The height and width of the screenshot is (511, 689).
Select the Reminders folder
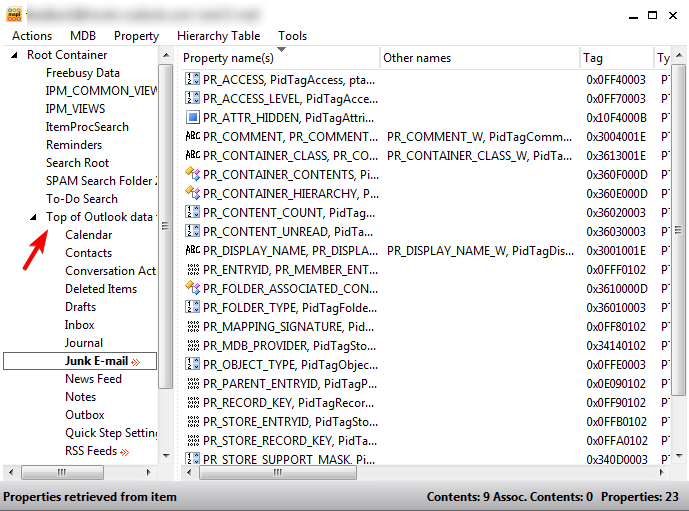pyautogui.click(x=74, y=145)
